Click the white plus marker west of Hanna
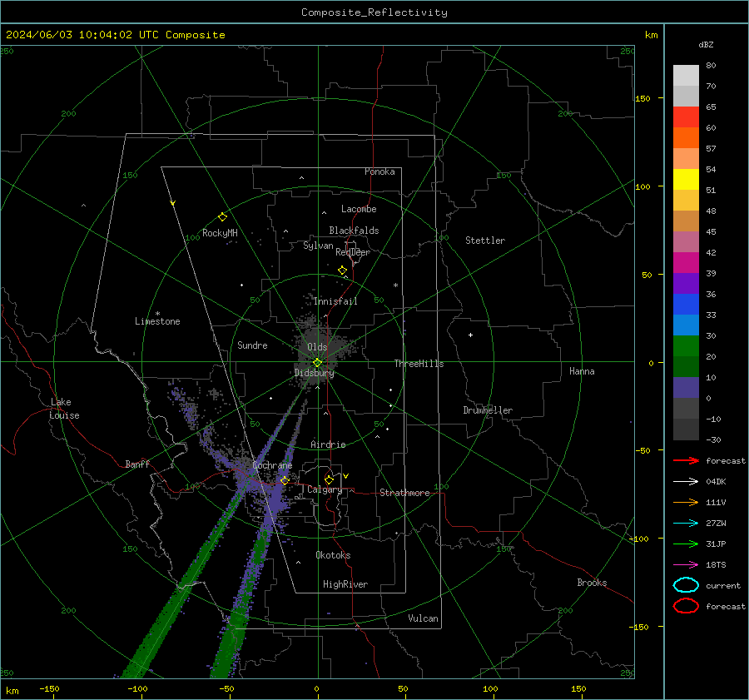The height and width of the screenshot is (700, 749). pyautogui.click(x=470, y=335)
